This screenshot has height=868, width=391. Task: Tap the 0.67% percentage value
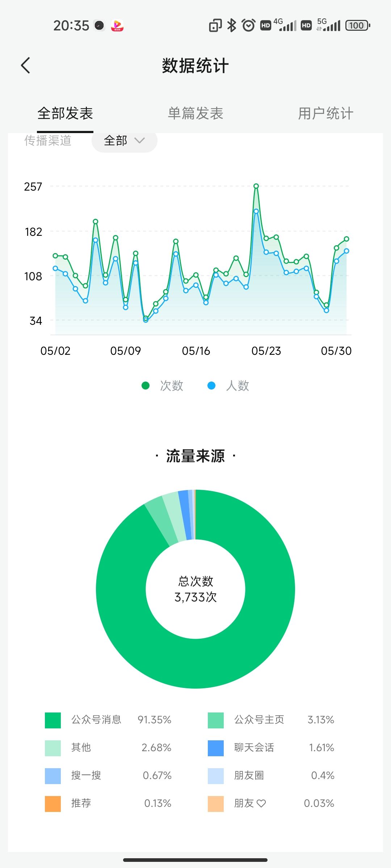[x=157, y=775]
